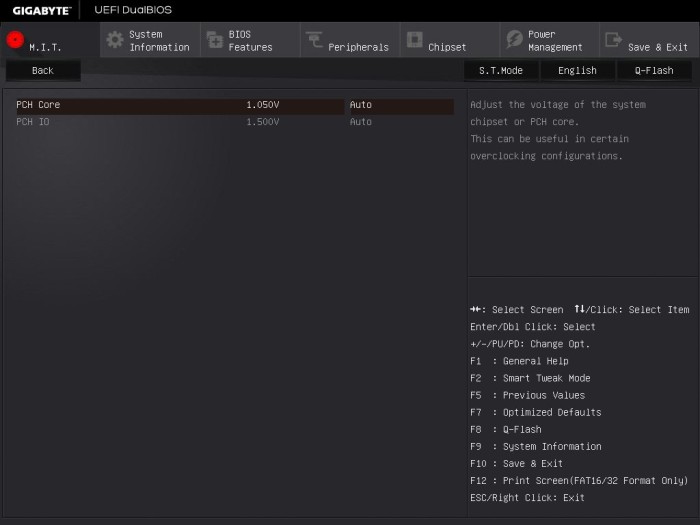Select the PCH Core setting row

click(235, 105)
